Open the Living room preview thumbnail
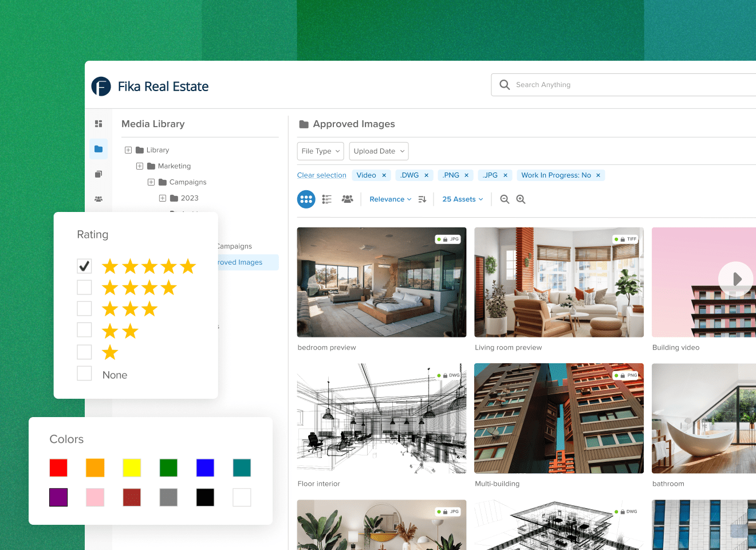The image size is (756, 550). (559, 282)
